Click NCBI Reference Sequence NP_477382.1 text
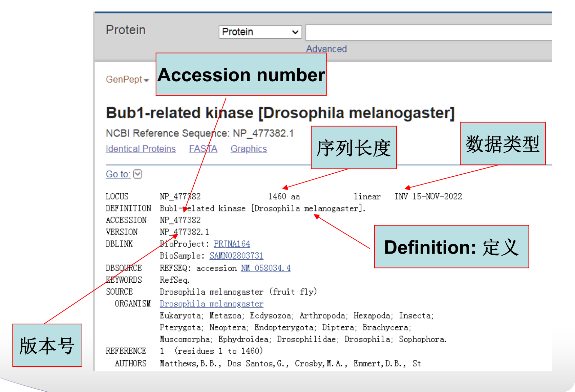Viewport: 575px width, 392px height. pos(200,133)
